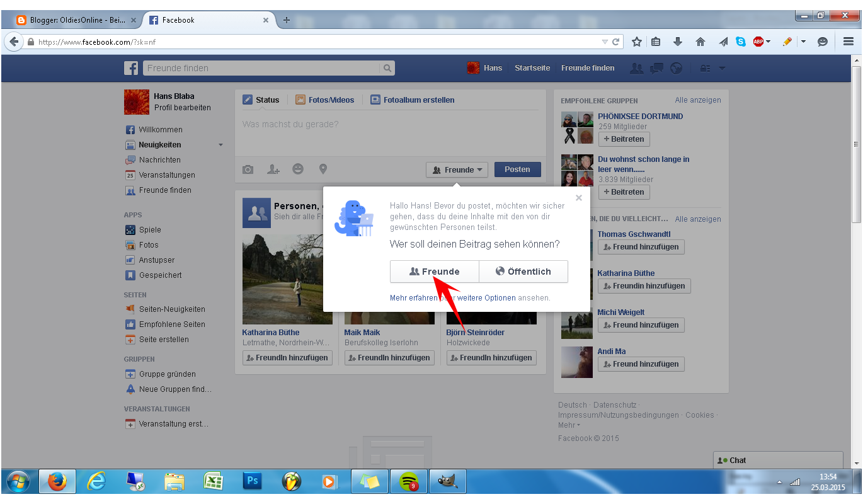This screenshot has height=504, width=863.
Task: Click the Freunde finden search field
Action: tap(265, 67)
